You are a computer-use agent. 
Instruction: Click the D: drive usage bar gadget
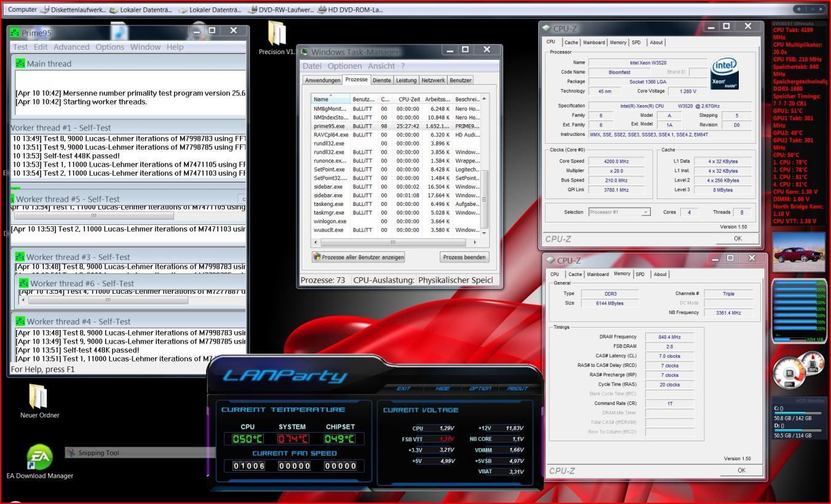pyautogui.click(x=798, y=430)
